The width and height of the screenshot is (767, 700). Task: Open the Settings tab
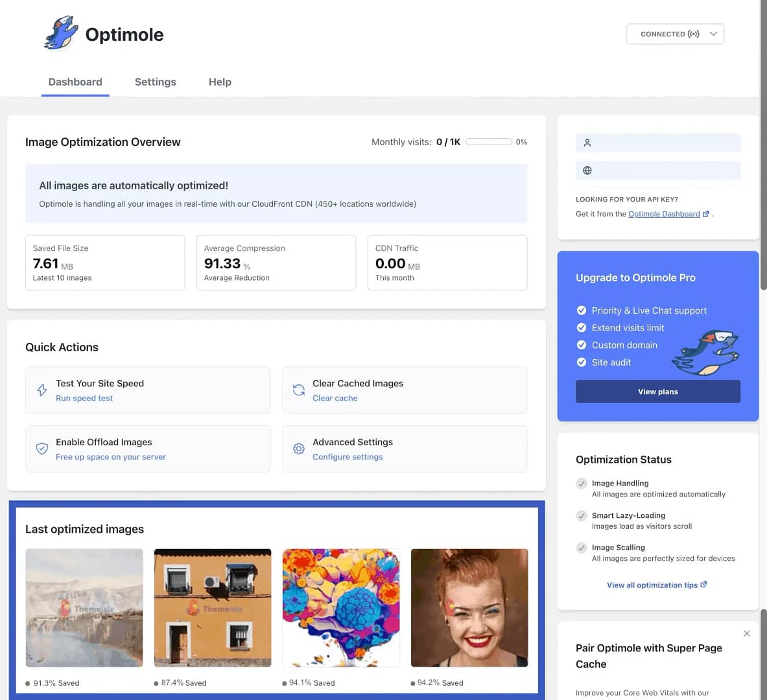[x=155, y=82]
